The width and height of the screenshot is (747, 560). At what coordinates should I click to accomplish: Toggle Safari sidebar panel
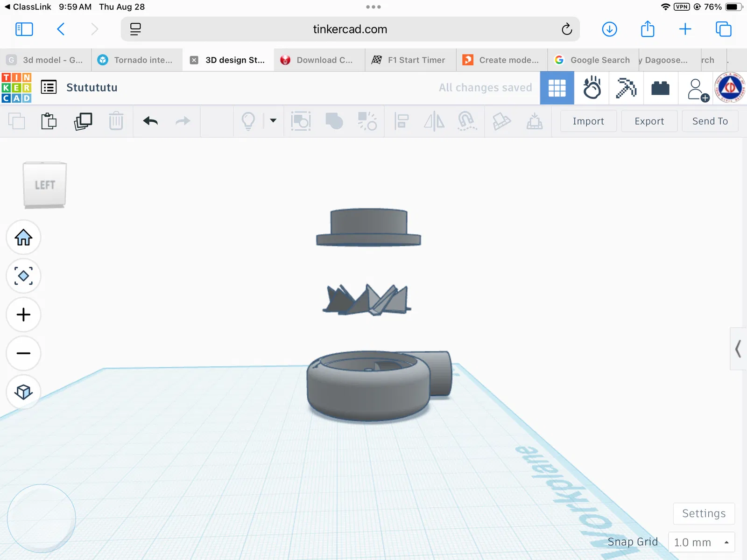click(x=24, y=29)
